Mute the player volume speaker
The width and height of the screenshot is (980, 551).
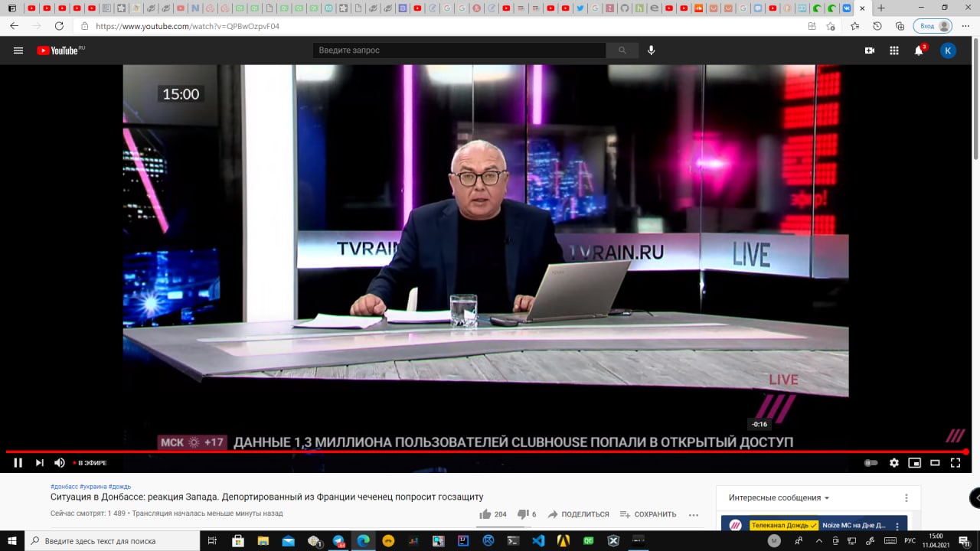click(60, 462)
